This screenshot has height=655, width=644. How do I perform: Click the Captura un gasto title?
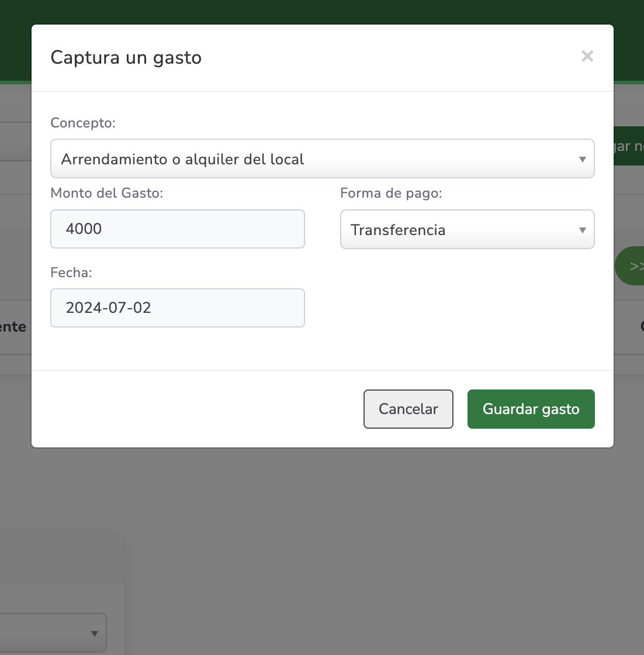126,58
